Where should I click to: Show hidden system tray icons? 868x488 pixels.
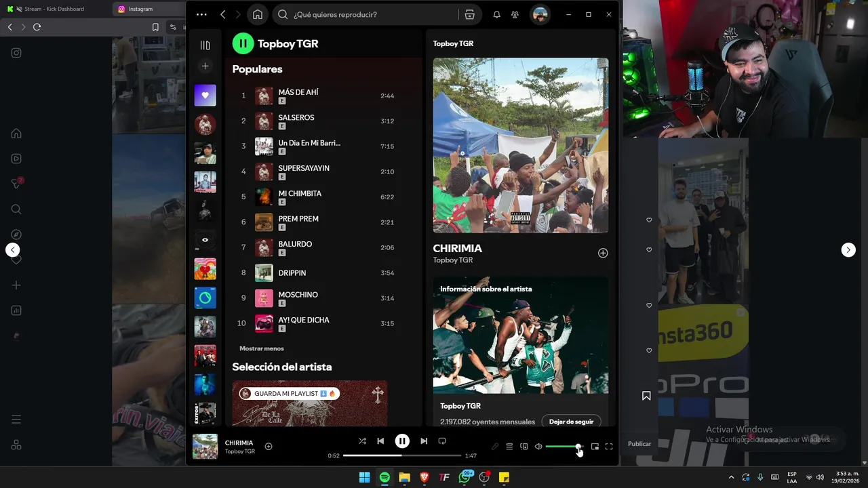[x=731, y=477]
